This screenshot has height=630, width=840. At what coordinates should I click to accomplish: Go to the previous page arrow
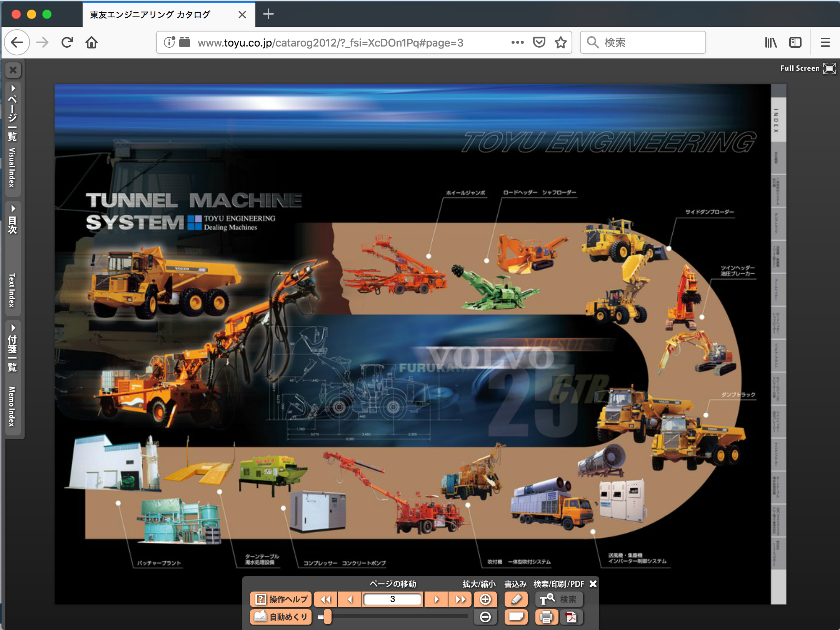click(x=350, y=599)
